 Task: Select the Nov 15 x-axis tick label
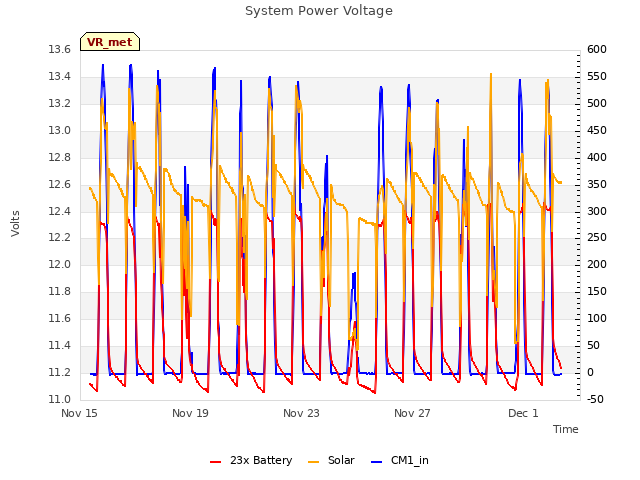coord(79,413)
